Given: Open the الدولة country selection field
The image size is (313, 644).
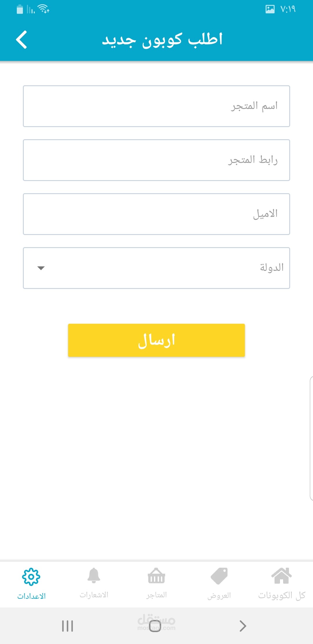Looking at the screenshot, I should point(156,268).
